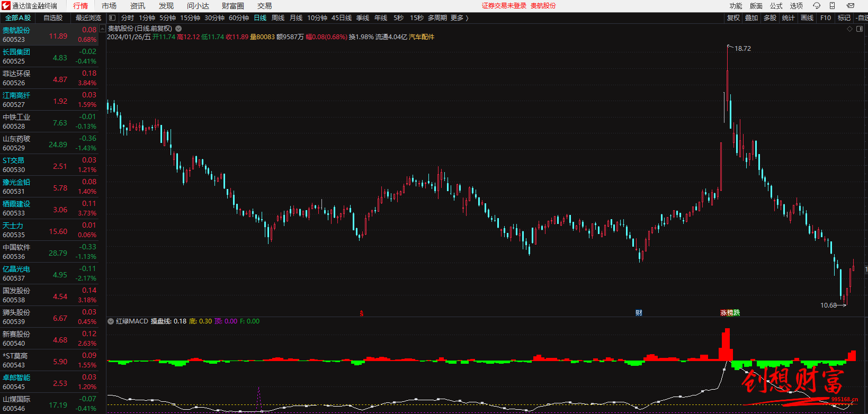Select the 日线 daily period

pos(260,18)
